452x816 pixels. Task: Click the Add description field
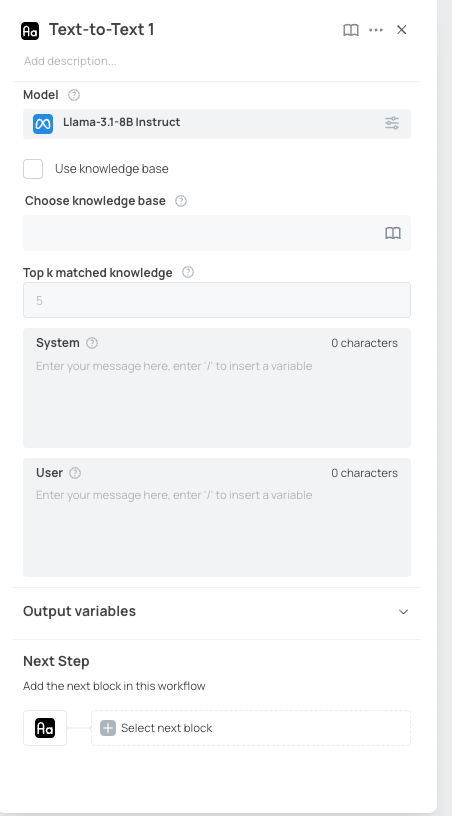tap(70, 61)
